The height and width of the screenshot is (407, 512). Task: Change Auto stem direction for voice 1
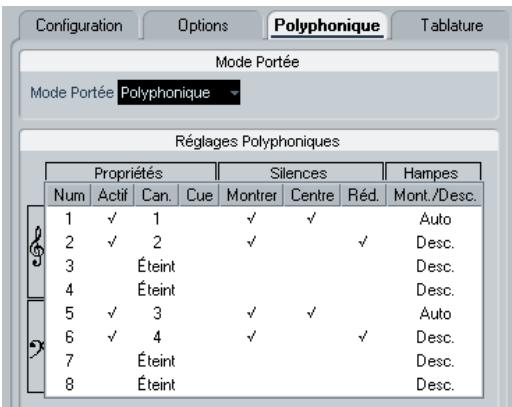point(435,219)
